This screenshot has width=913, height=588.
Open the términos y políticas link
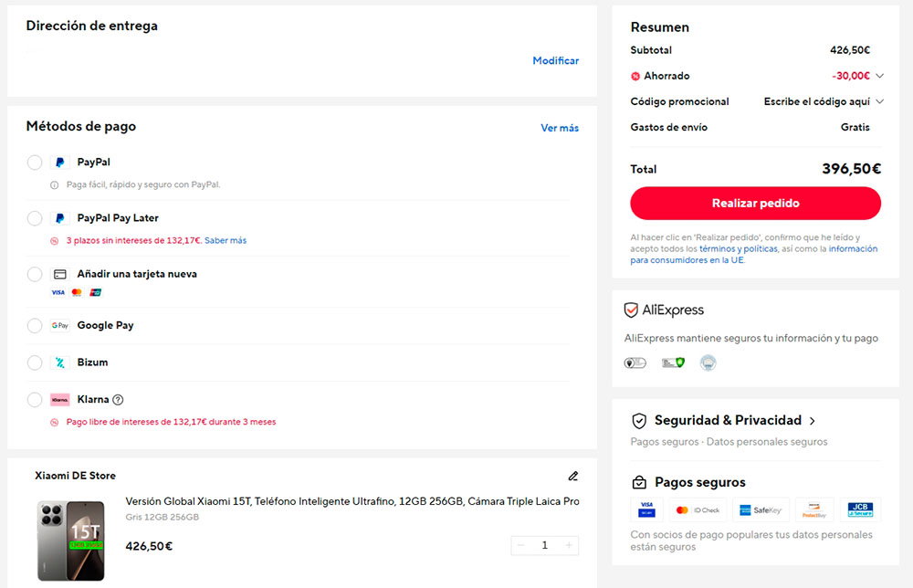click(739, 248)
